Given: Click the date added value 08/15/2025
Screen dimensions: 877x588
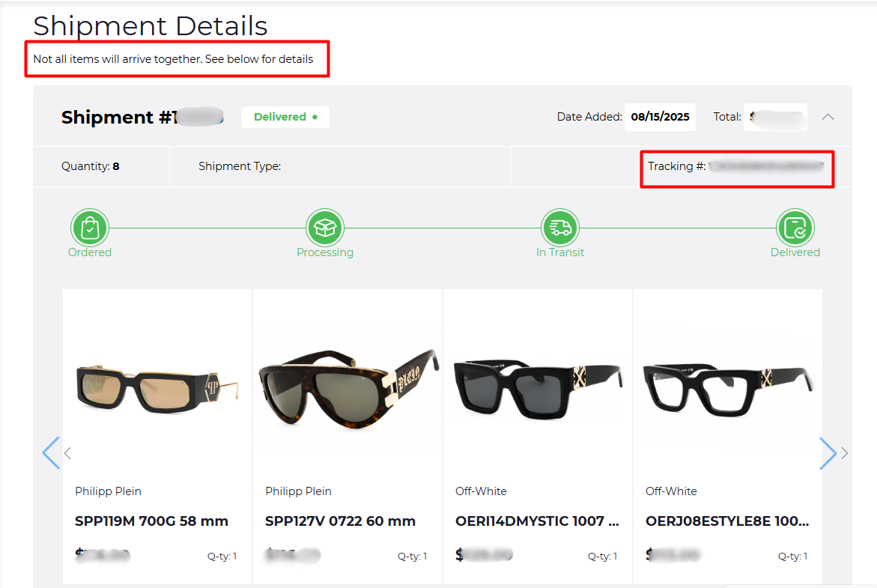Looking at the screenshot, I should point(660,117).
